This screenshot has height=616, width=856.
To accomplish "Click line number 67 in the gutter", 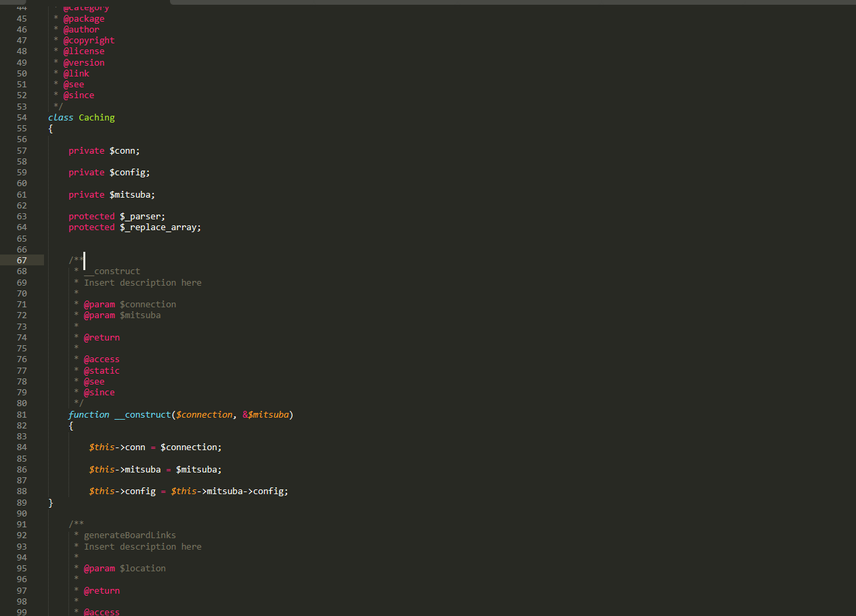I will [22, 261].
